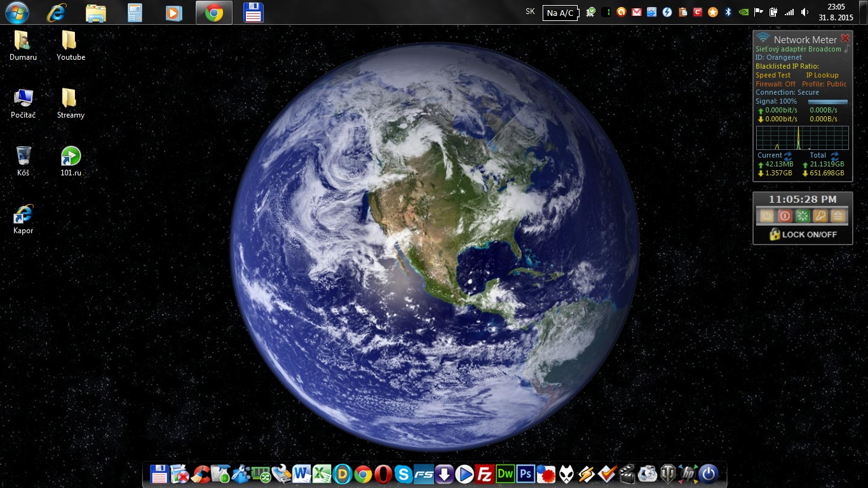Screen dimensions: 868x488
Task: Open the SK keyboard language selector
Action: pos(530,12)
